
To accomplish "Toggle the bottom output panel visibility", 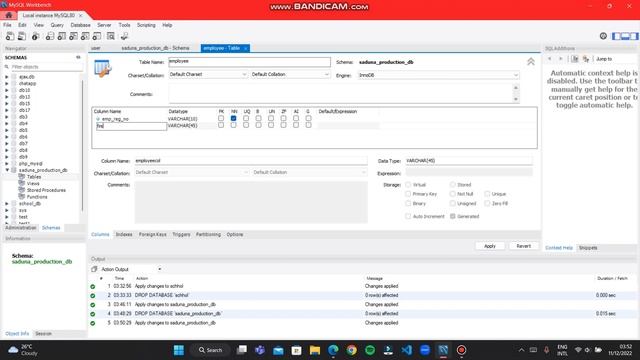I will tap(625, 36).
